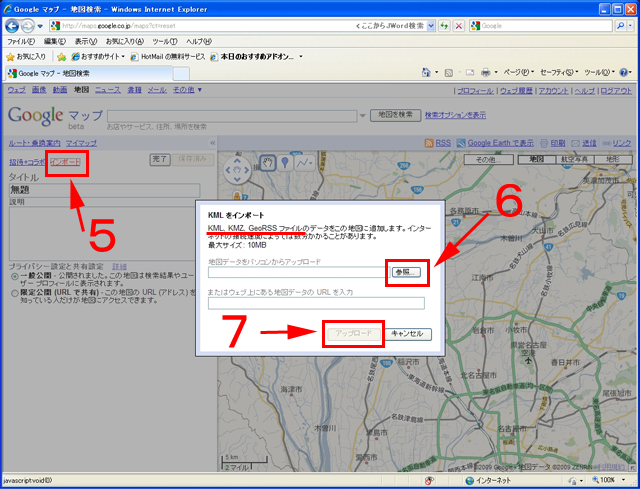The width and height of the screenshot is (640, 489).
Task: Click the Google search box in toolbar
Action: tap(541, 26)
